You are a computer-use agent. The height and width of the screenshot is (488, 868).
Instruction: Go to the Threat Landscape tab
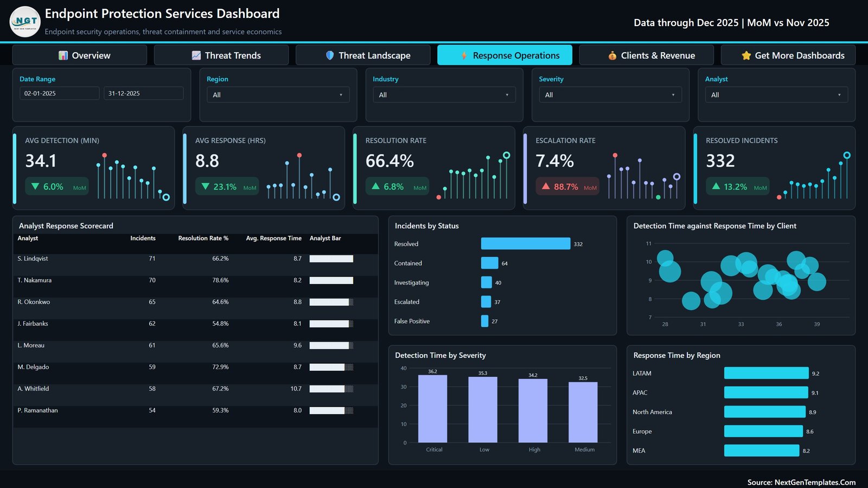click(363, 55)
